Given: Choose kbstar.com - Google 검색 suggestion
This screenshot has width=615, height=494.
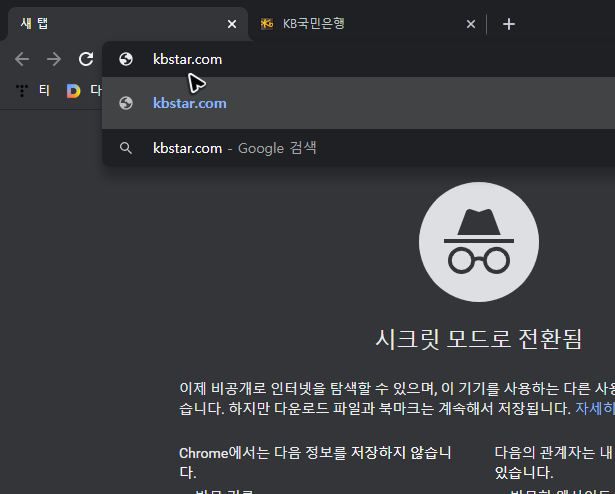Looking at the screenshot, I should [358, 148].
